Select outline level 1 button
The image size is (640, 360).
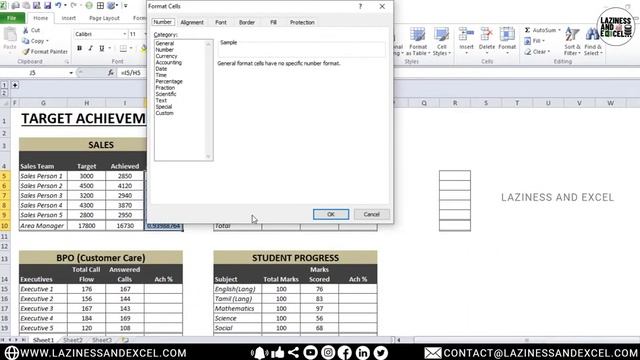(4, 85)
